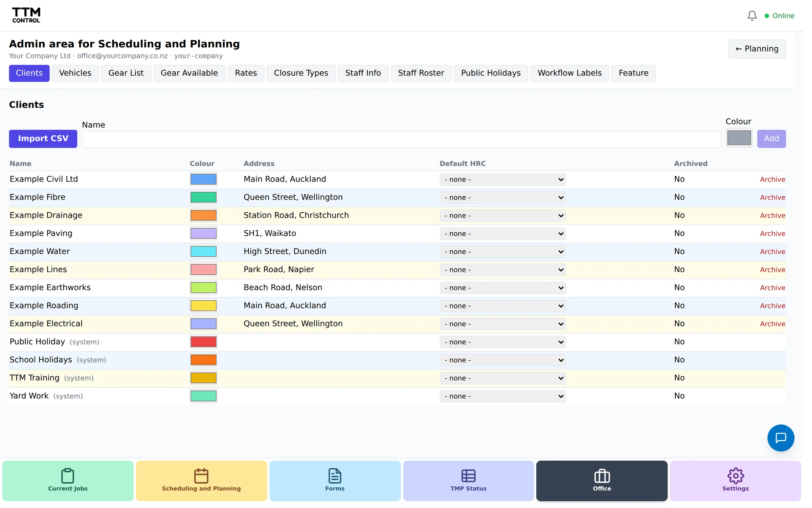The image size is (812, 508).
Task: Open Default HRC dropdown for Example Water
Action: point(502,252)
